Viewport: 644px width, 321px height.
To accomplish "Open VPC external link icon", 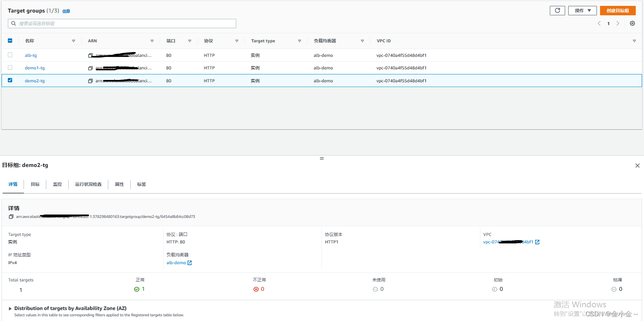I will [x=537, y=242].
